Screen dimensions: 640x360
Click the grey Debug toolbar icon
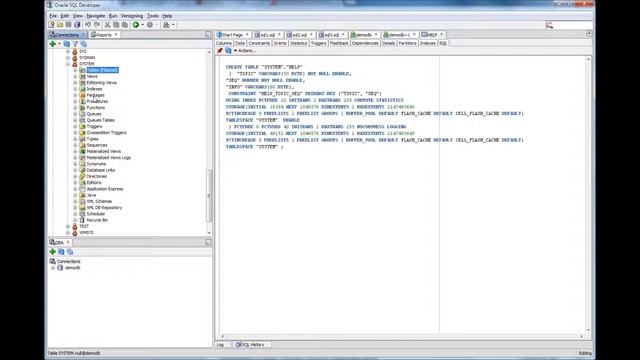tap(150, 25)
